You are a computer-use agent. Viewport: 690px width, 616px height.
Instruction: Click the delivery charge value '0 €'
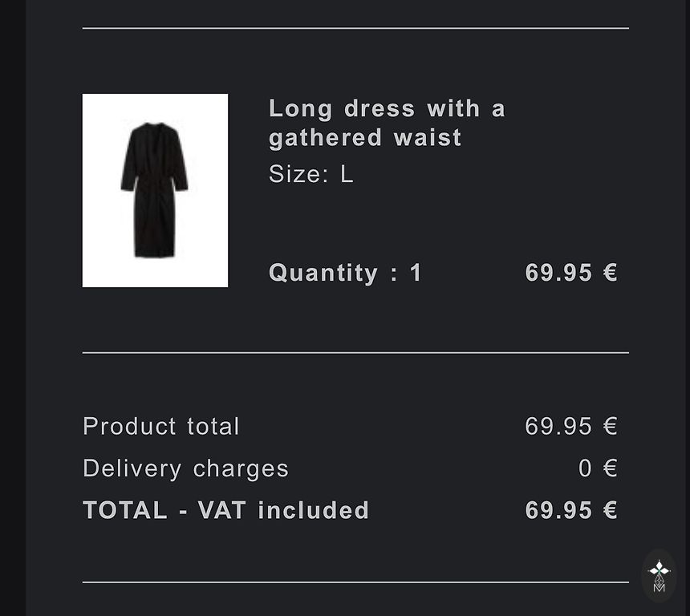click(598, 468)
